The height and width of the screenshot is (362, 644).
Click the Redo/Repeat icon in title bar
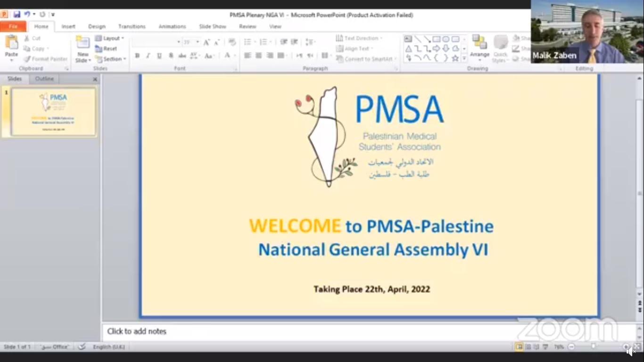coord(42,15)
